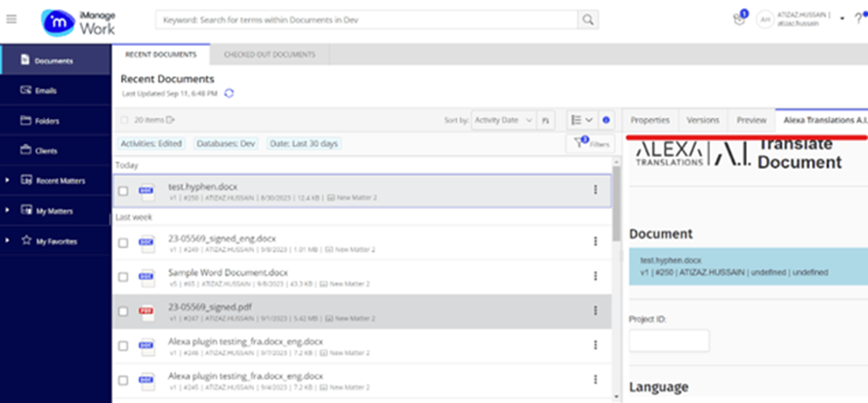Viewport: 868px width, 403px height.
Task: Click in the keyword search field
Action: click(367, 20)
